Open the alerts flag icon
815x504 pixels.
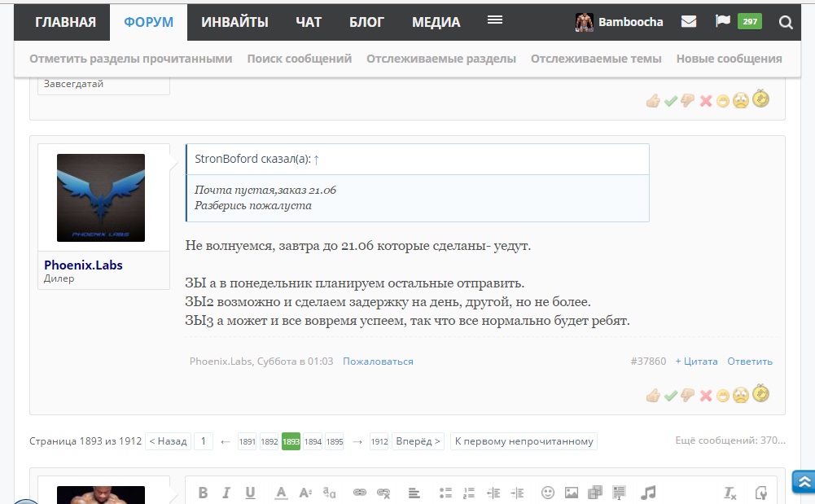722,22
